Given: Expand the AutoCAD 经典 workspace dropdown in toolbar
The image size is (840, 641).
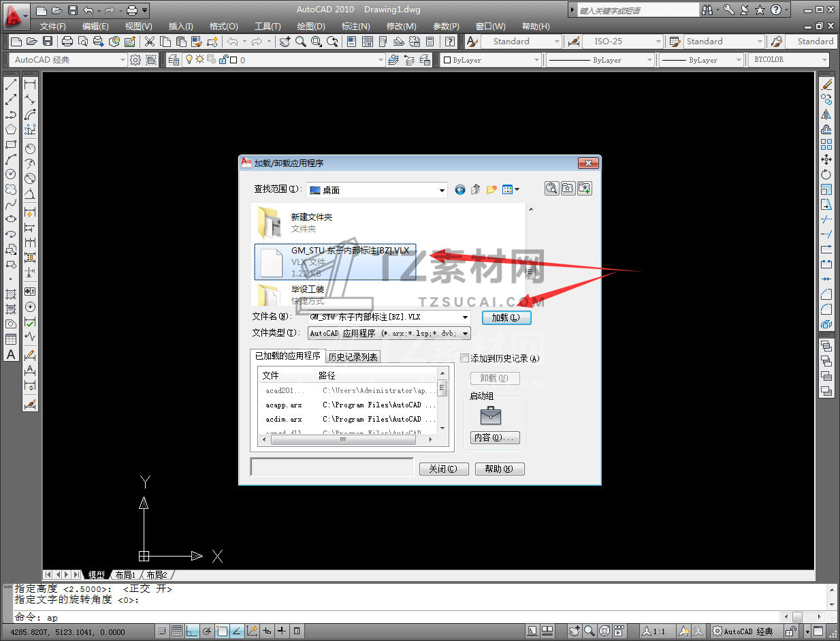Looking at the screenshot, I should [123, 60].
